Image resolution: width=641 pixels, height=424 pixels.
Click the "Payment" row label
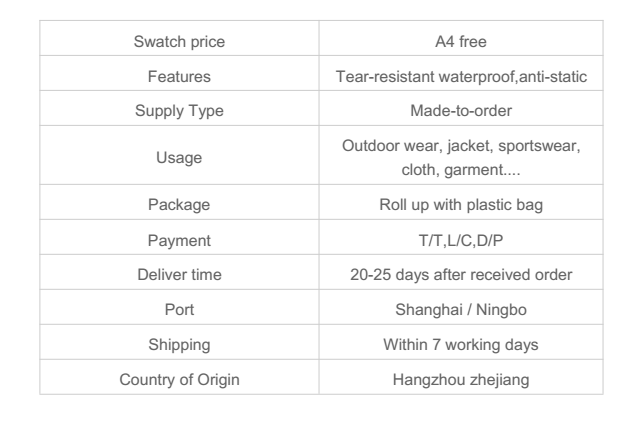click(179, 238)
